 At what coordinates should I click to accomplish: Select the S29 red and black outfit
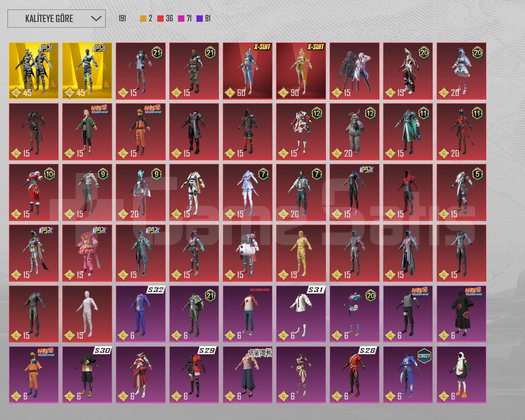pyautogui.click(x=194, y=374)
